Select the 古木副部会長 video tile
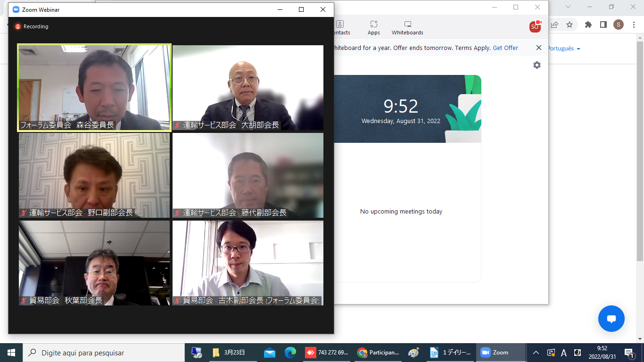Viewport: 644px width, 362px height. (x=248, y=263)
